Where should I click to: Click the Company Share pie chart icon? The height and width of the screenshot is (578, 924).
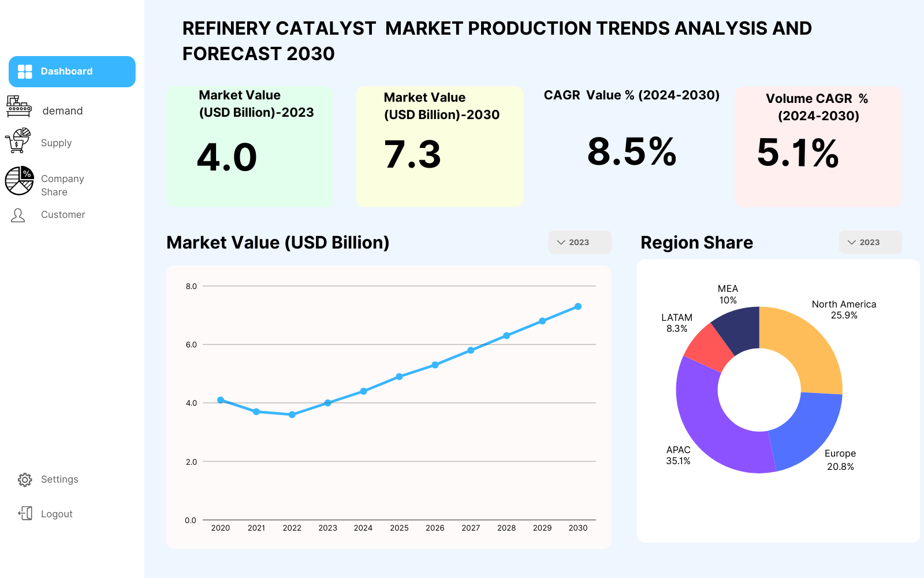pyautogui.click(x=20, y=180)
